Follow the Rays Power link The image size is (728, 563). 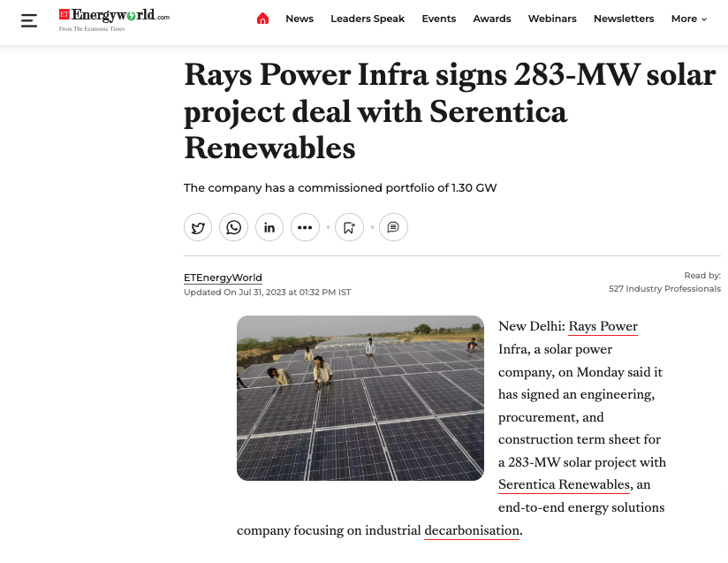point(603,326)
